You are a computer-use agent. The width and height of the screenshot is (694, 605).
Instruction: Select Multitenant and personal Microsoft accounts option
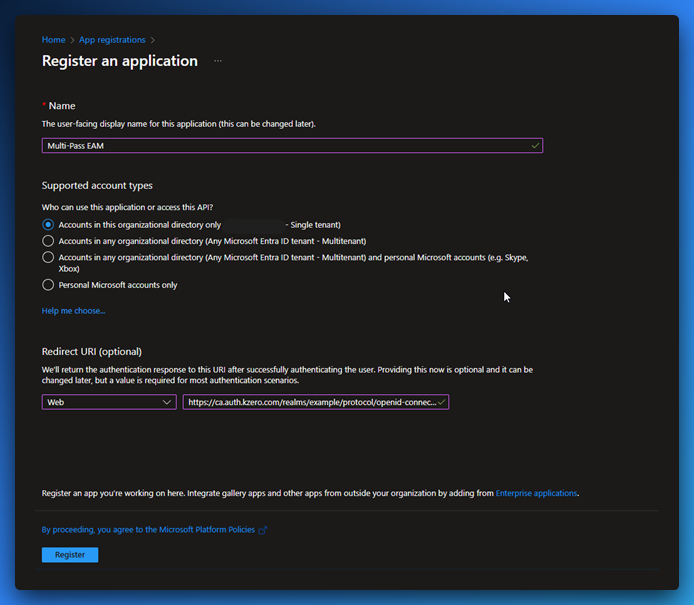pyautogui.click(x=48, y=258)
